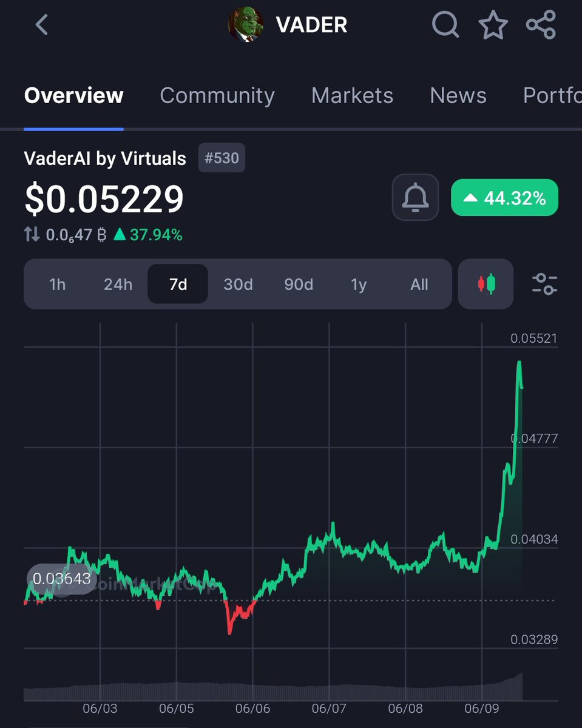Tap the VaderAI by Virtuals name
The width and height of the screenshot is (582, 728).
pos(105,158)
